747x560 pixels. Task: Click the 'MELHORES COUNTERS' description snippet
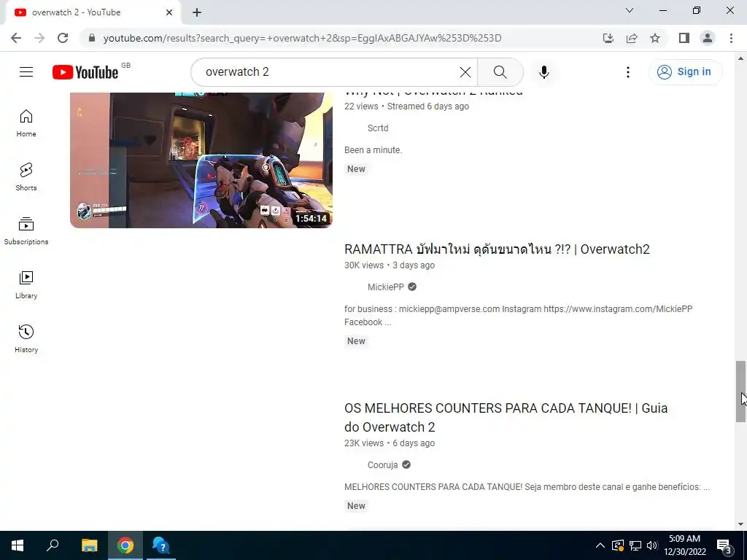pos(527,487)
